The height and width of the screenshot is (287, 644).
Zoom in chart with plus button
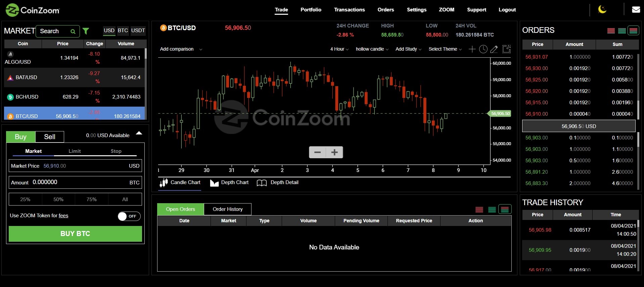[x=334, y=152]
